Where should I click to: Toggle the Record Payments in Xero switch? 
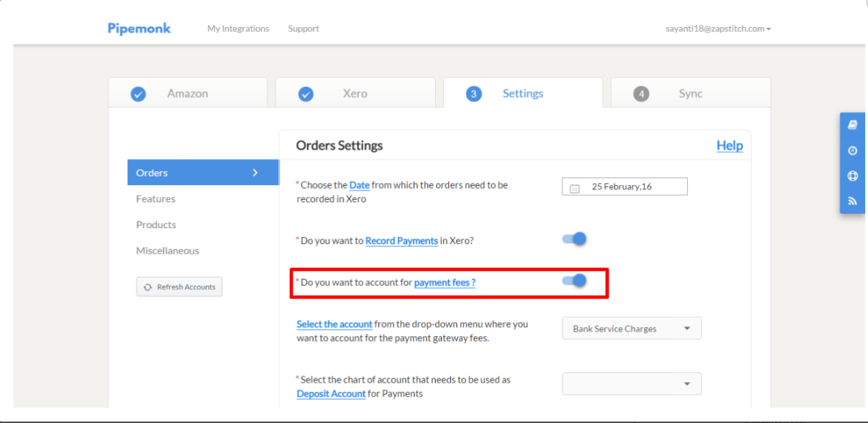point(574,239)
